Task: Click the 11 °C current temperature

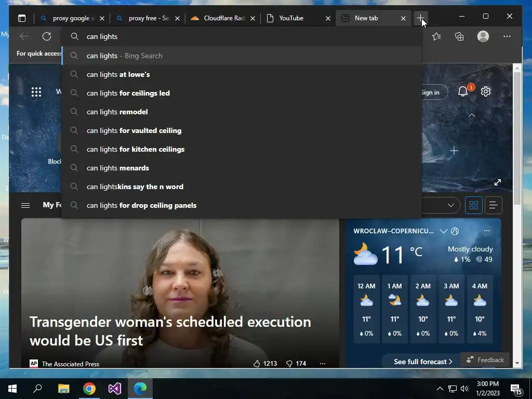Action: tap(402, 254)
